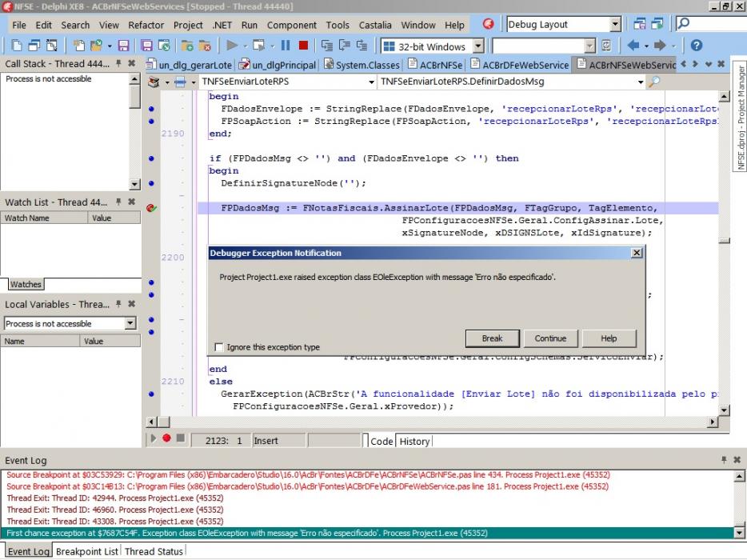
Task: Pin the Call Stack panel
Action: point(118,63)
